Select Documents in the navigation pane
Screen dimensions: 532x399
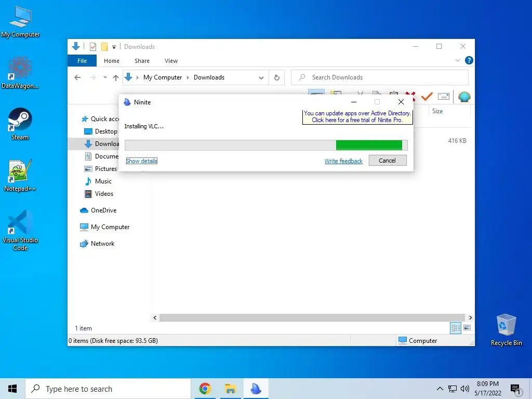(102, 156)
